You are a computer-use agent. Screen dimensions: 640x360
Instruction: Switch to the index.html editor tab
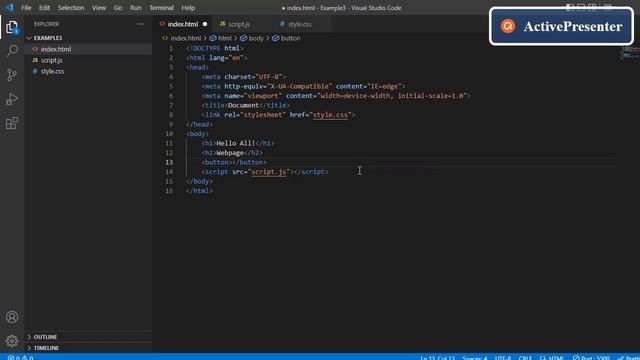tap(182, 24)
